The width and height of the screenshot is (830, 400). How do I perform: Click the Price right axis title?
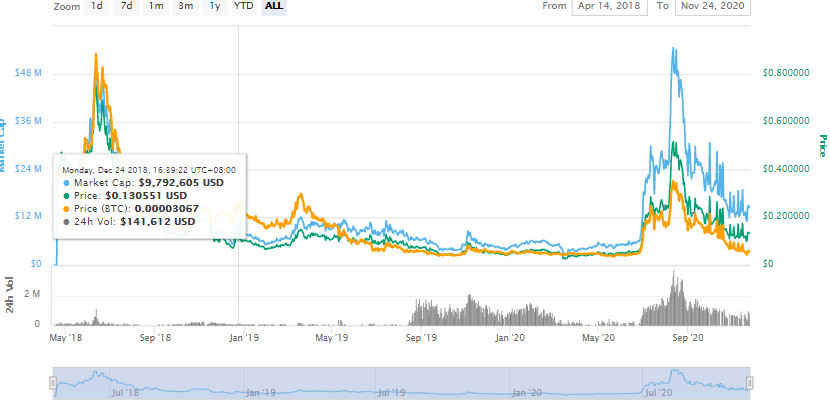pos(822,146)
